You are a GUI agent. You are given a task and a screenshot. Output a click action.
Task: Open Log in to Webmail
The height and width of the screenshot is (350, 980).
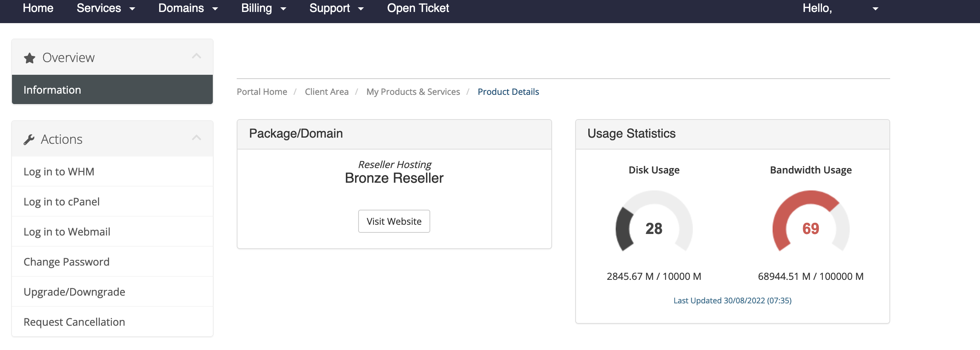(67, 232)
